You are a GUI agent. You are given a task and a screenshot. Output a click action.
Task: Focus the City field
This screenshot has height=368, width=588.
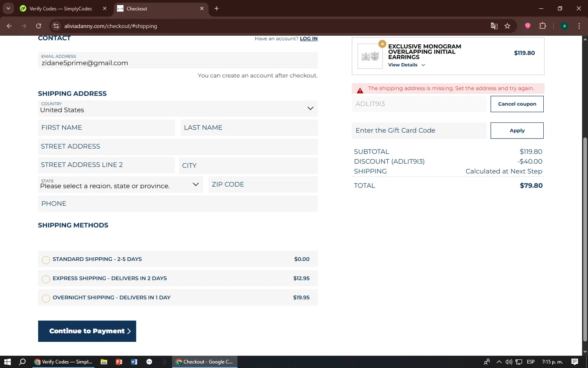pos(248,165)
